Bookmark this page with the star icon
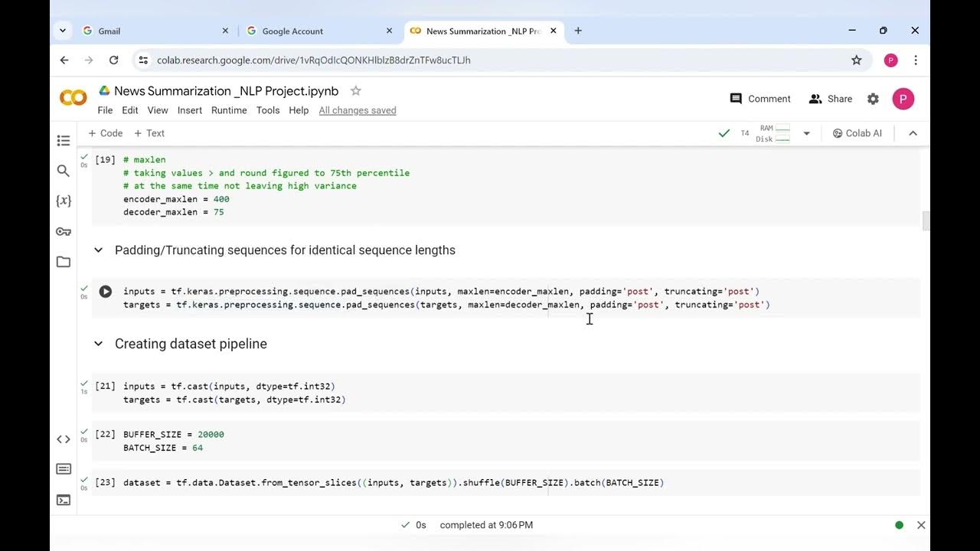 pos(857,60)
